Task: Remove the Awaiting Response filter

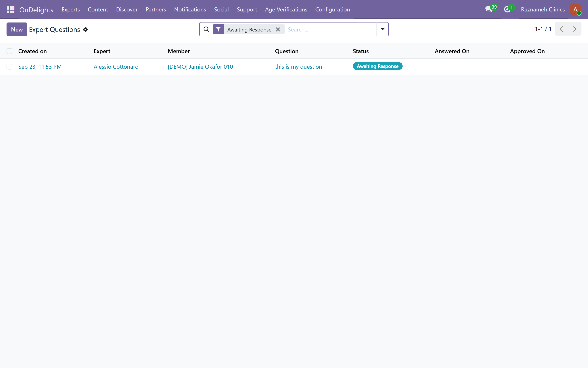Action: click(278, 29)
